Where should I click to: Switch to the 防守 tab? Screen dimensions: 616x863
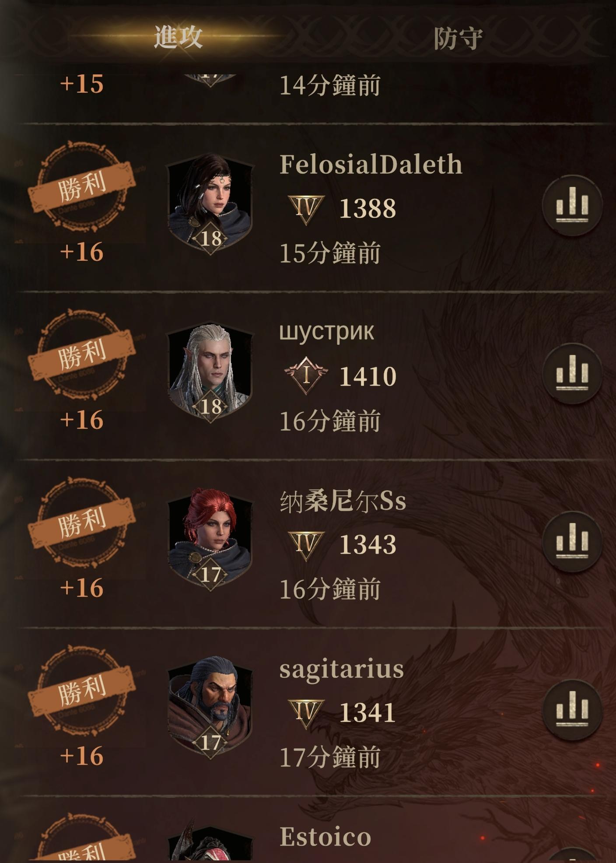(x=458, y=39)
